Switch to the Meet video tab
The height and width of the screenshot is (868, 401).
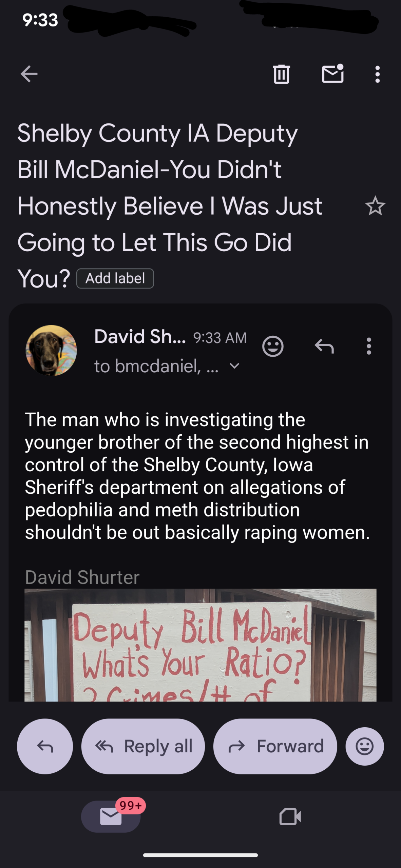click(290, 816)
